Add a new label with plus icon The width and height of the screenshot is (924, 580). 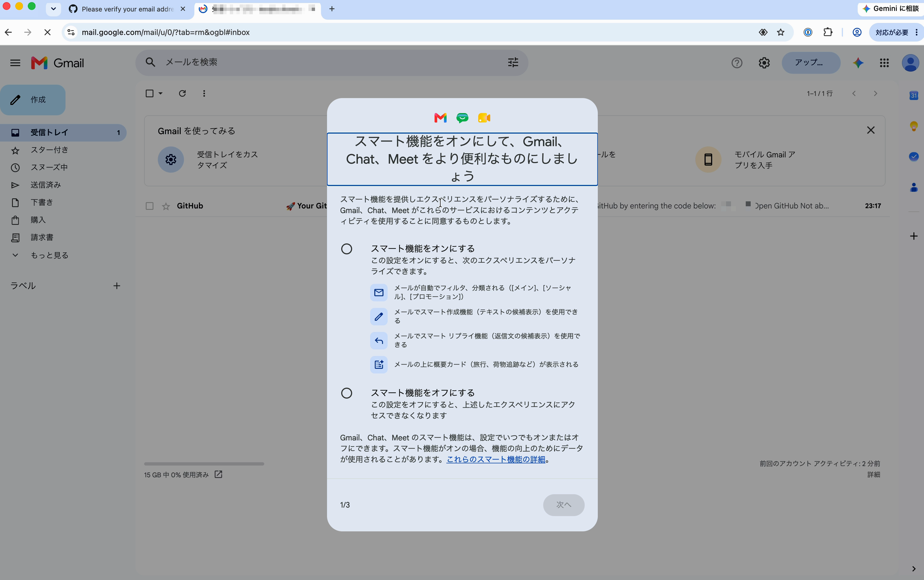coord(117,286)
